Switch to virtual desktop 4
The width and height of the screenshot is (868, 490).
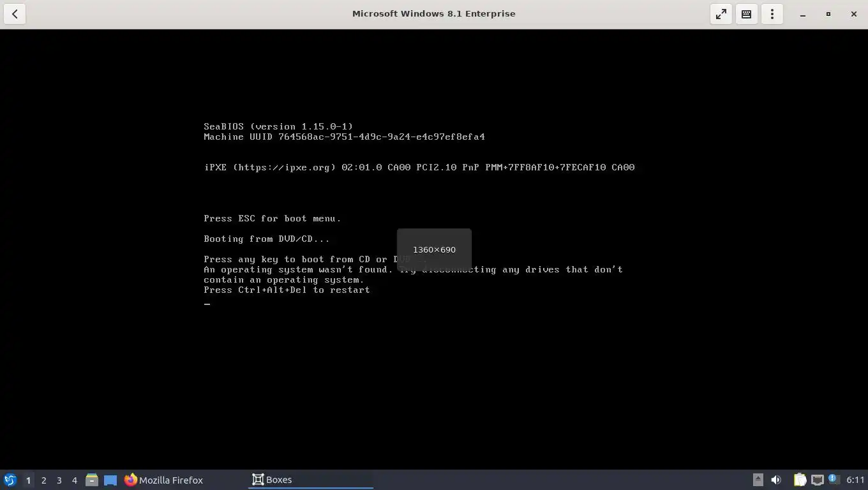[74, 480]
